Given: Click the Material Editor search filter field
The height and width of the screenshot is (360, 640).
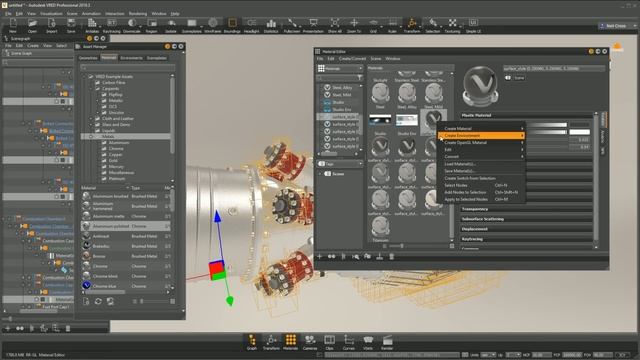Looking at the screenshot, I should [x=337, y=78].
